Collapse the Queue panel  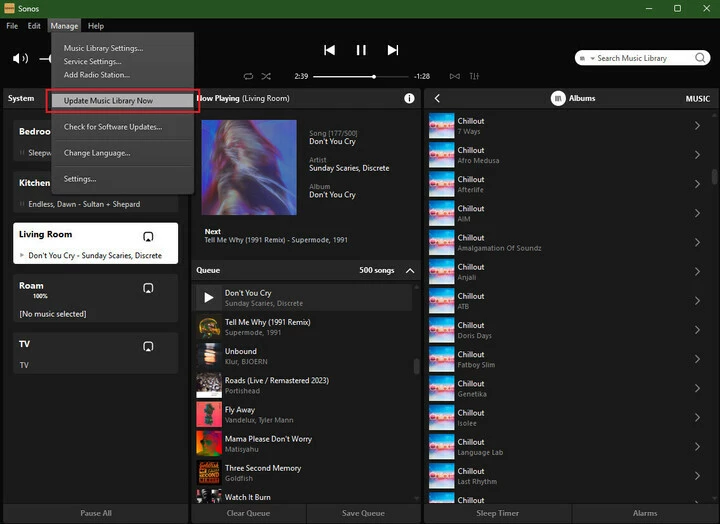(410, 270)
